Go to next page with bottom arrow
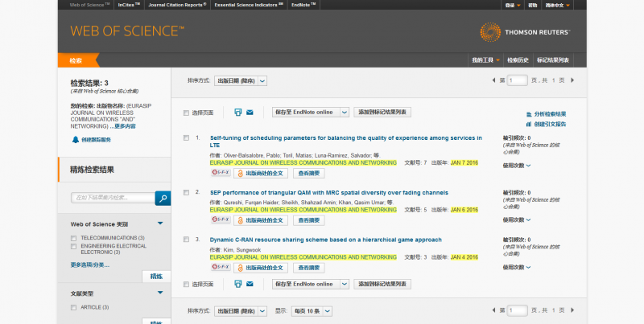Screen dimensions: 644x324 572,310
